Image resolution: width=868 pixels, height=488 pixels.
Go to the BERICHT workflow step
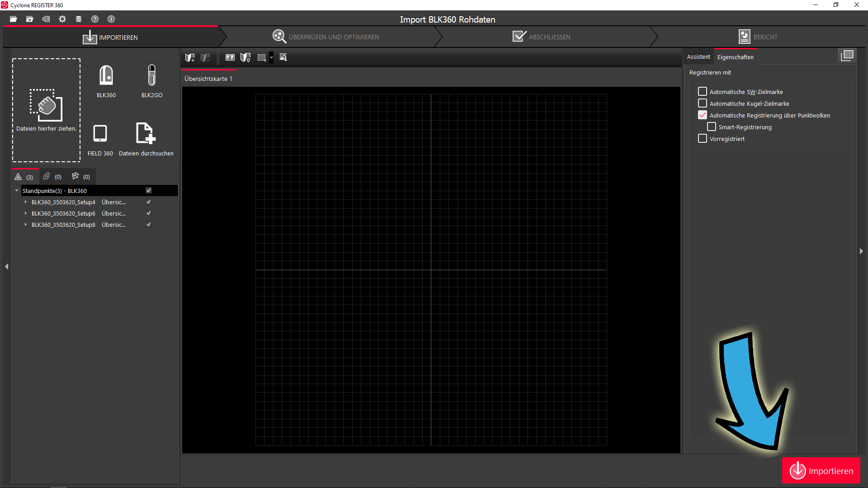(x=758, y=37)
